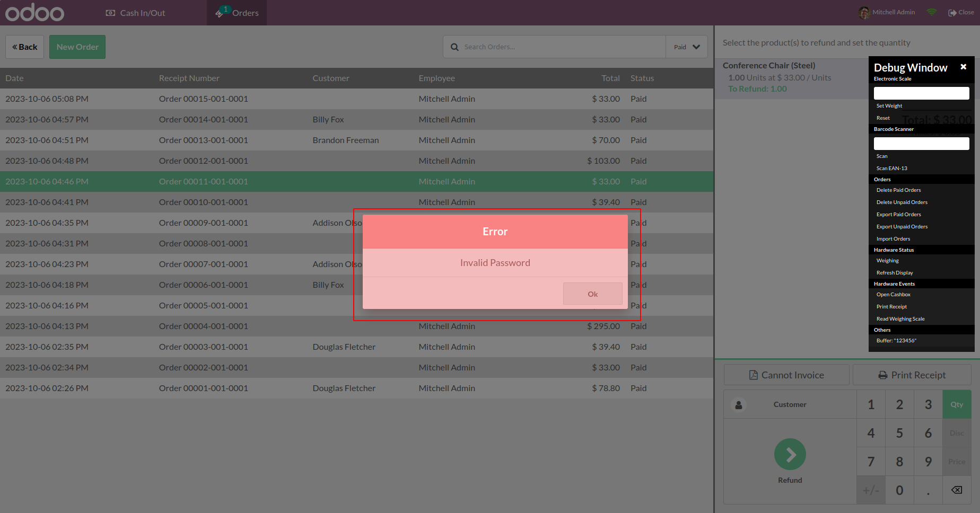Select order row Order 00015-001-0001
Screen dimensions: 980x513
point(356,99)
